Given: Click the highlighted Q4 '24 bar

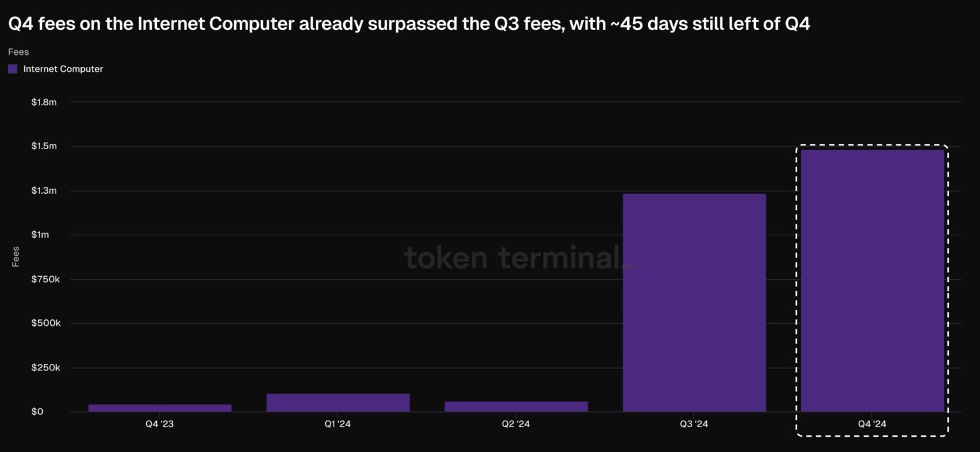Looking at the screenshot, I should 872,281.
